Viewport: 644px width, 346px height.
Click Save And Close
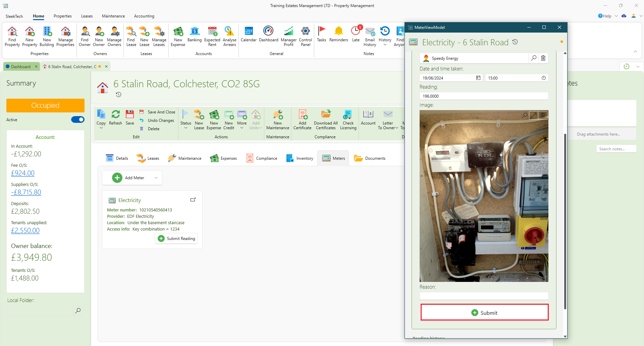pyautogui.click(x=158, y=112)
